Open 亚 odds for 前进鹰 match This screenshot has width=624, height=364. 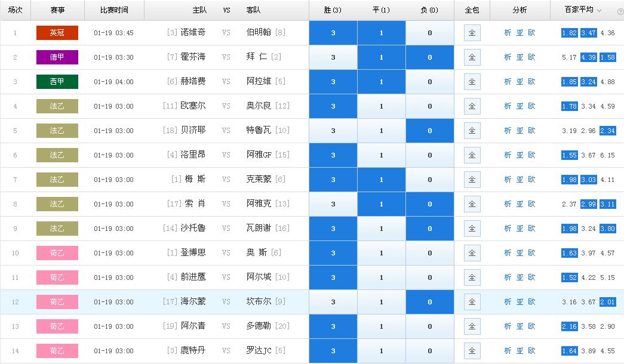(x=520, y=277)
